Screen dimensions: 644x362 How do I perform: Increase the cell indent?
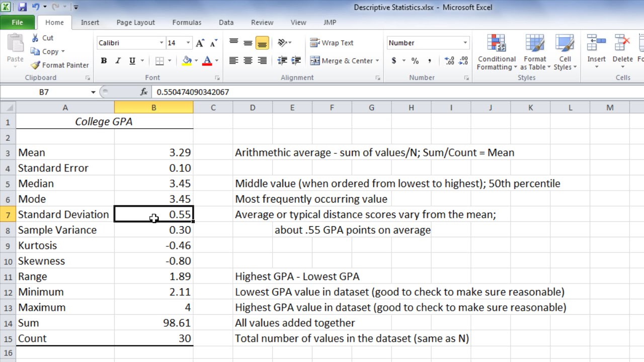(296, 61)
